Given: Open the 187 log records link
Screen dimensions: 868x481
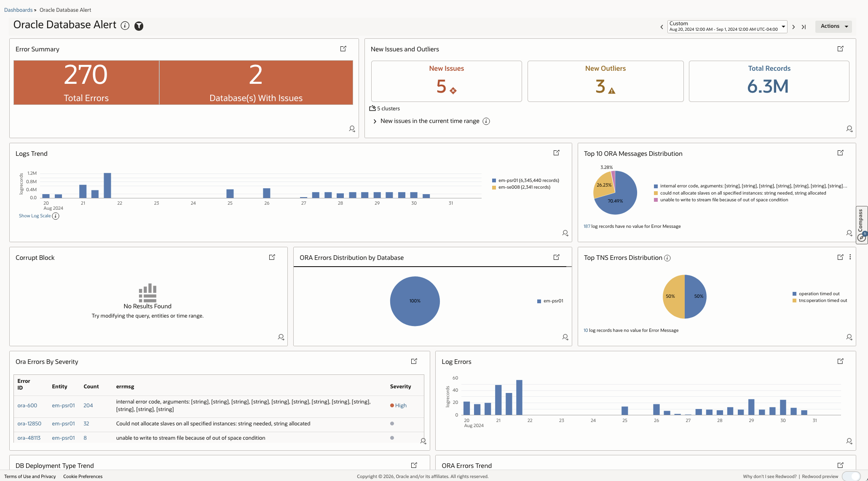Looking at the screenshot, I should pos(587,226).
